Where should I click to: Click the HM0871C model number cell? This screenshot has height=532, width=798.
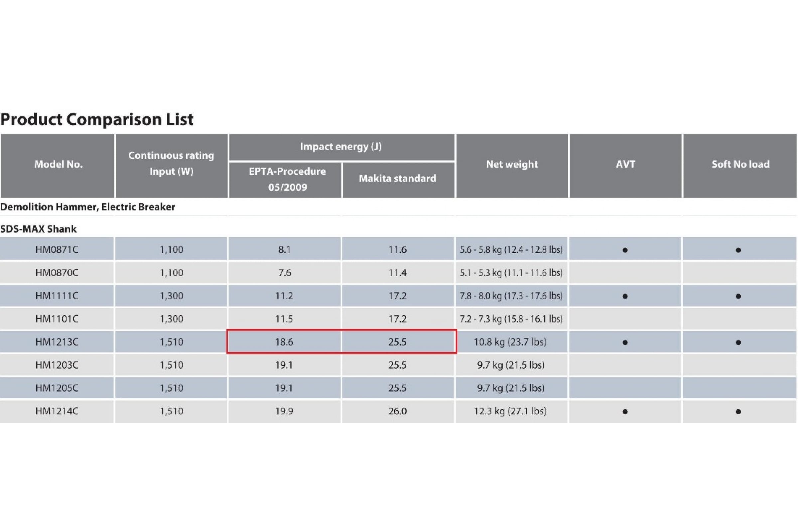[x=57, y=250]
